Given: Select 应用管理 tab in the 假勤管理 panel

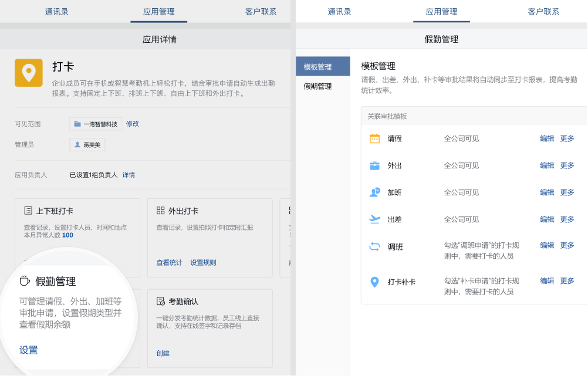Looking at the screenshot, I should (x=441, y=12).
